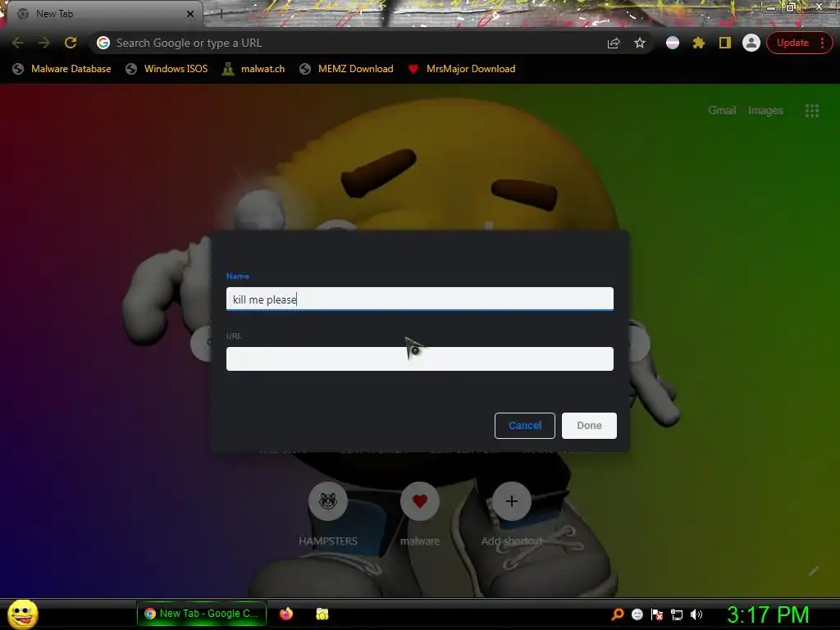This screenshot has height=630, width=840.
Task: Open the network tray icon
Action: 677,614
